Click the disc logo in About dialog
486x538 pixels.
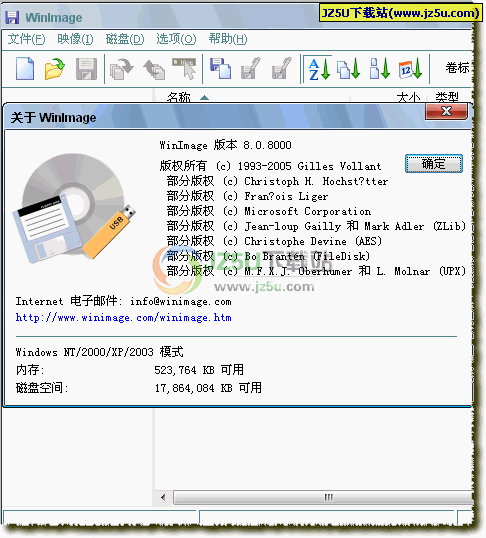(x=74, y=208)
